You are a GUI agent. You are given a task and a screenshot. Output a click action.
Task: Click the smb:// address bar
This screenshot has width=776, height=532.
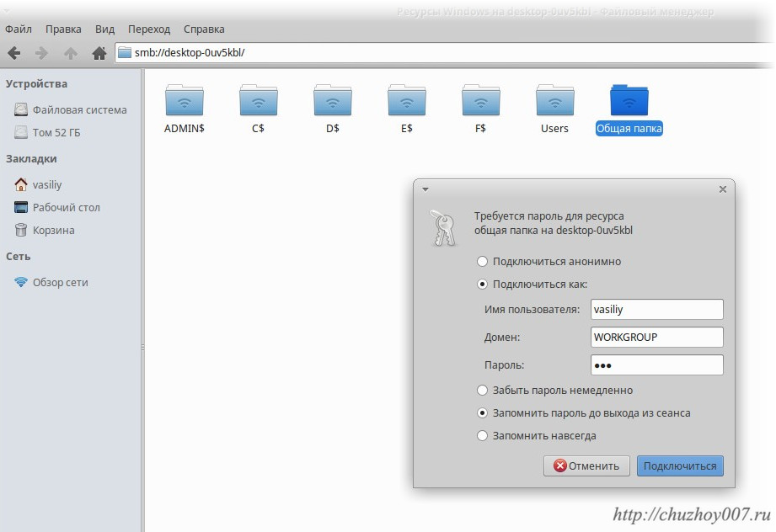(438, 53)
